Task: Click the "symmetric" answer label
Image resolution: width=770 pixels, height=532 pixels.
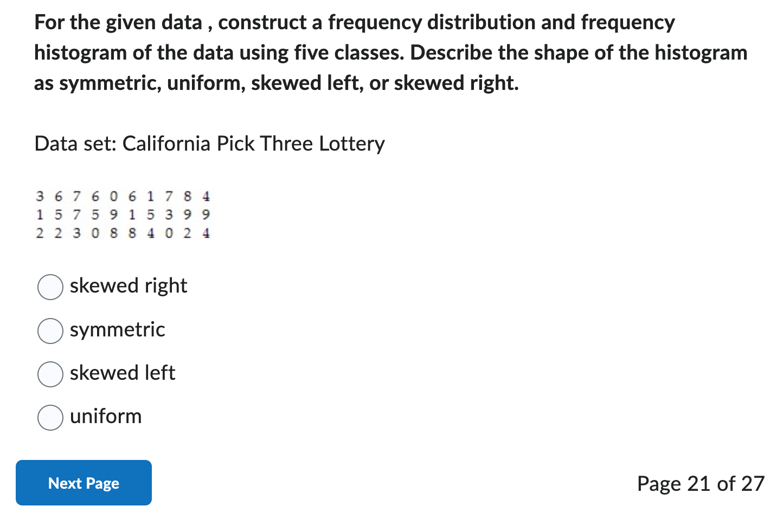Action: pyautogui.click(x=117, y=329)
